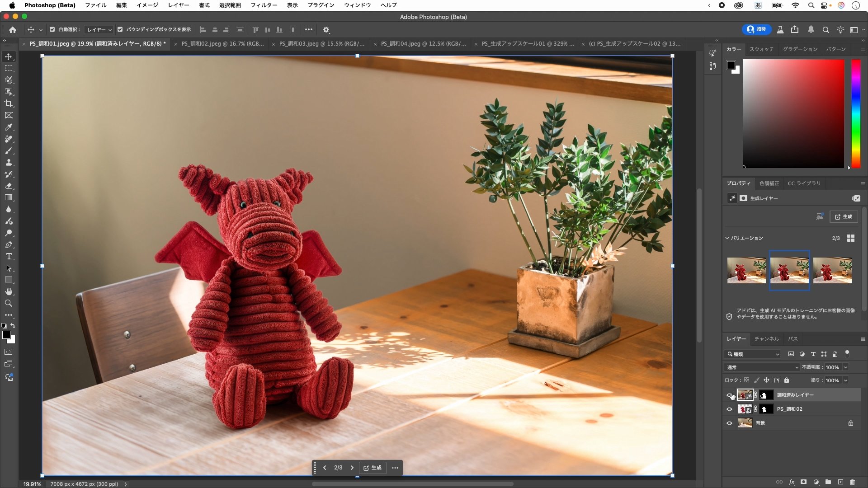868x488 pixels.
Task: Toggle the バウンディングボックスを表示 checkbox
Action: pos(120,29)
